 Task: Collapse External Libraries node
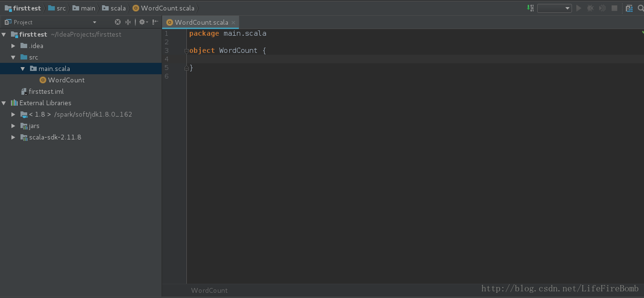[x=4, y=103]
